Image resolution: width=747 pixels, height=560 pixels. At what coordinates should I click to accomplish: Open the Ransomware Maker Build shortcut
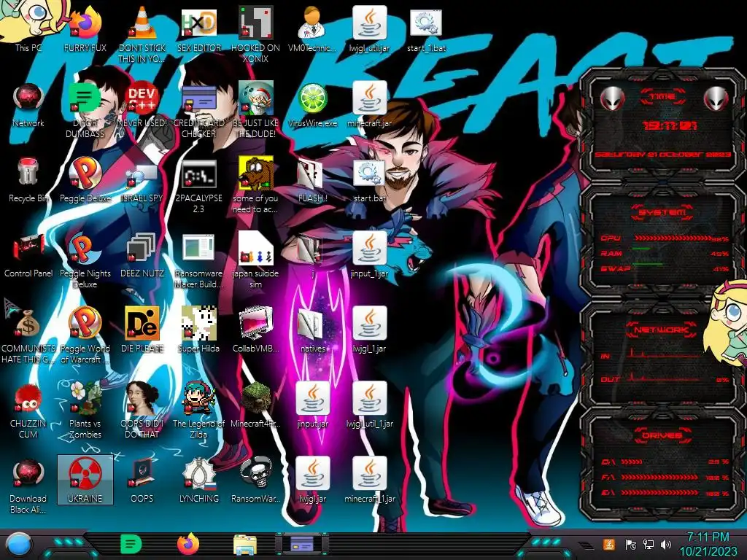coord(199,260)
